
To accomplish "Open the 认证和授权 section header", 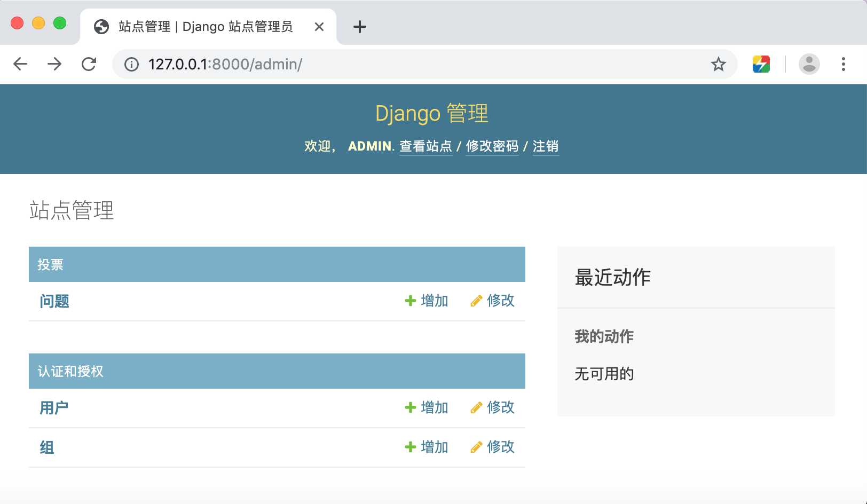I will tap(70, 372).
